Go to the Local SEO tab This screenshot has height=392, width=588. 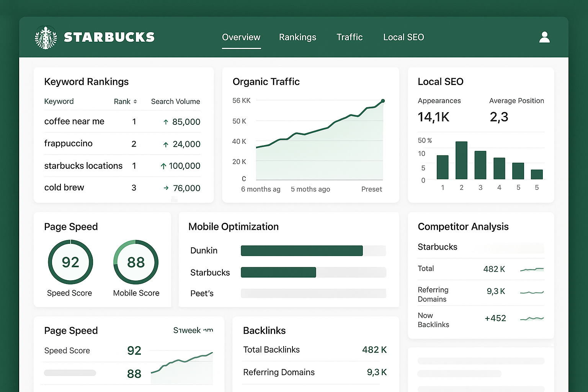point(403,37)
